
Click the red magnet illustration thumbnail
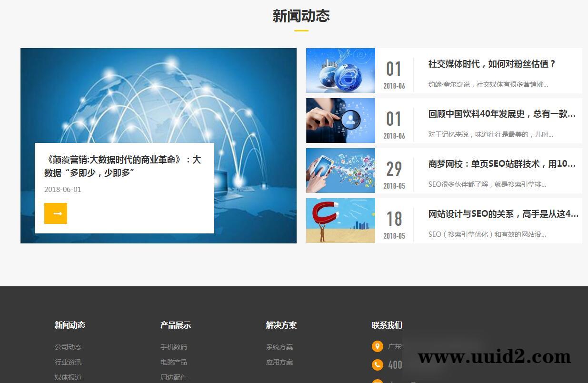[x=340, y=220]
